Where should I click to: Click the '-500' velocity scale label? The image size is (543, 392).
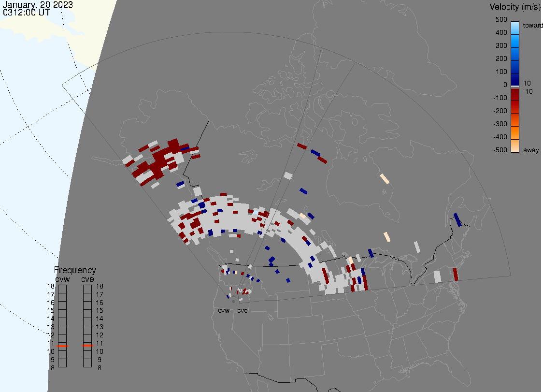tap(500, 150)
